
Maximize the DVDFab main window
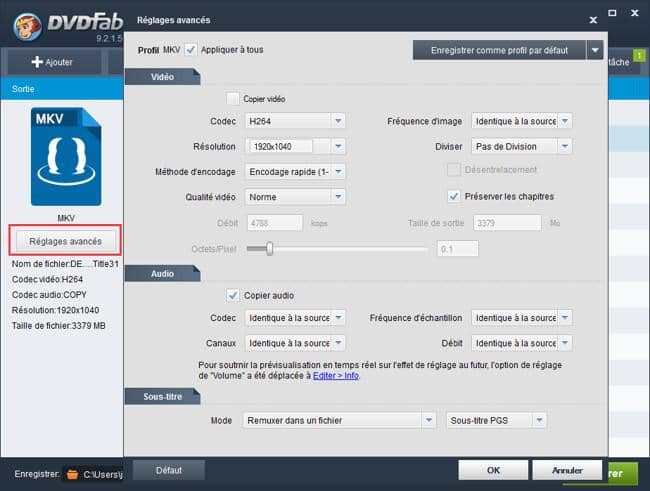(x=612, y=13)
